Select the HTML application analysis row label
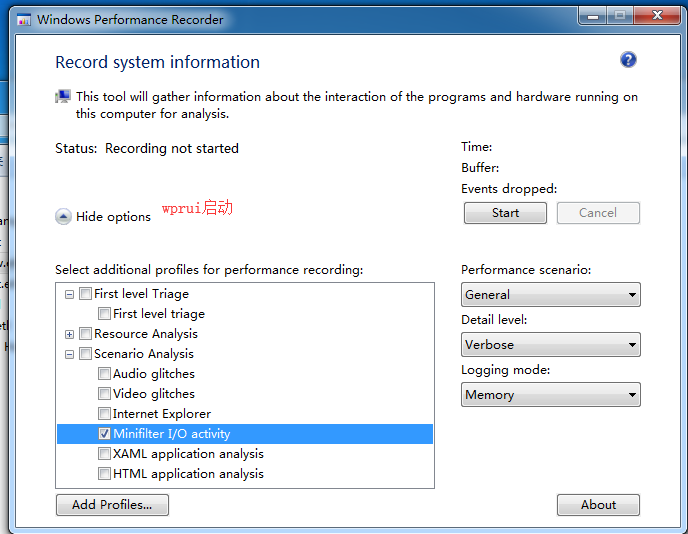This screenshot has width=688, height=534. 188,474
